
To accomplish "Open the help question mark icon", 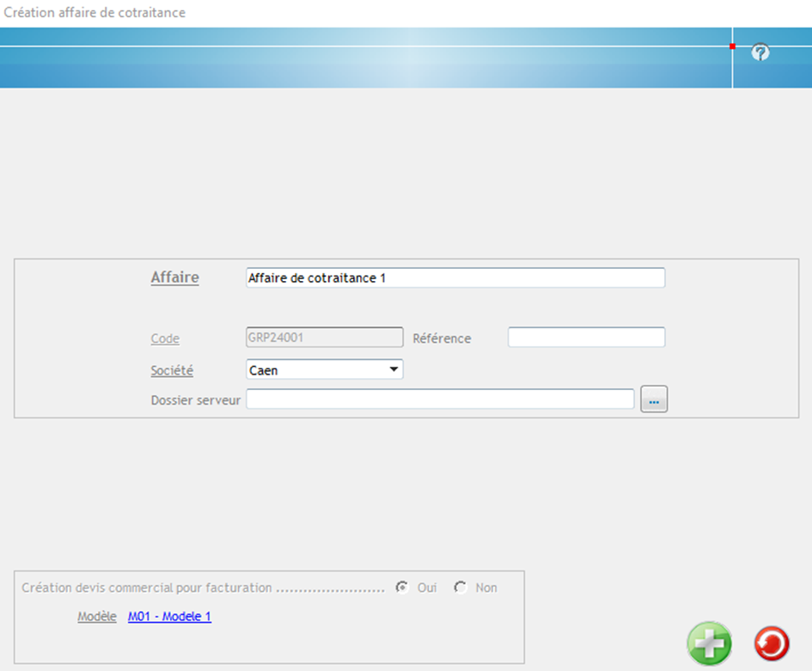I will pyautogui.click(x=760, y=53).
